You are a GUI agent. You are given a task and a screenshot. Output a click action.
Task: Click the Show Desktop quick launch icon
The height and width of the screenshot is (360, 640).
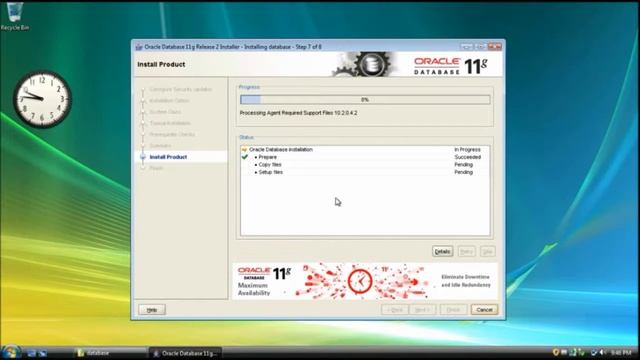pyautogui.click(x=31, y=353)
